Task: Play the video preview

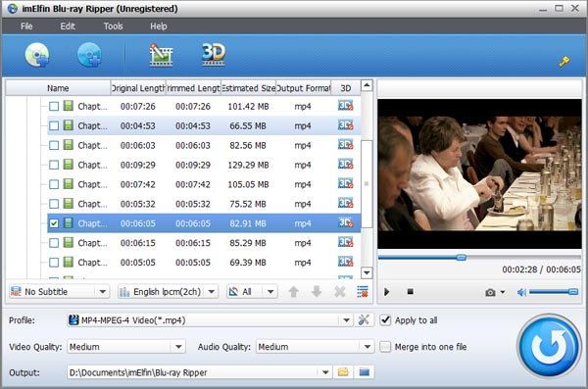Action: (x=387, y=291)
